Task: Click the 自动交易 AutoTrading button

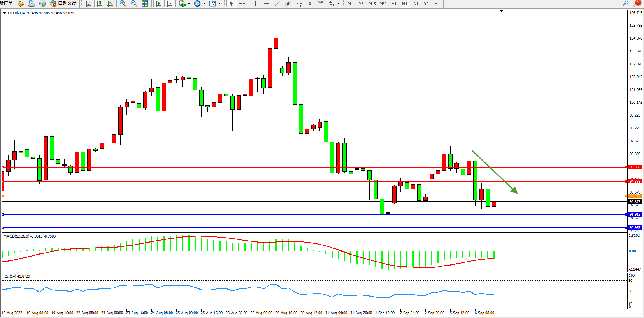Action: click(x=63, y=3)
